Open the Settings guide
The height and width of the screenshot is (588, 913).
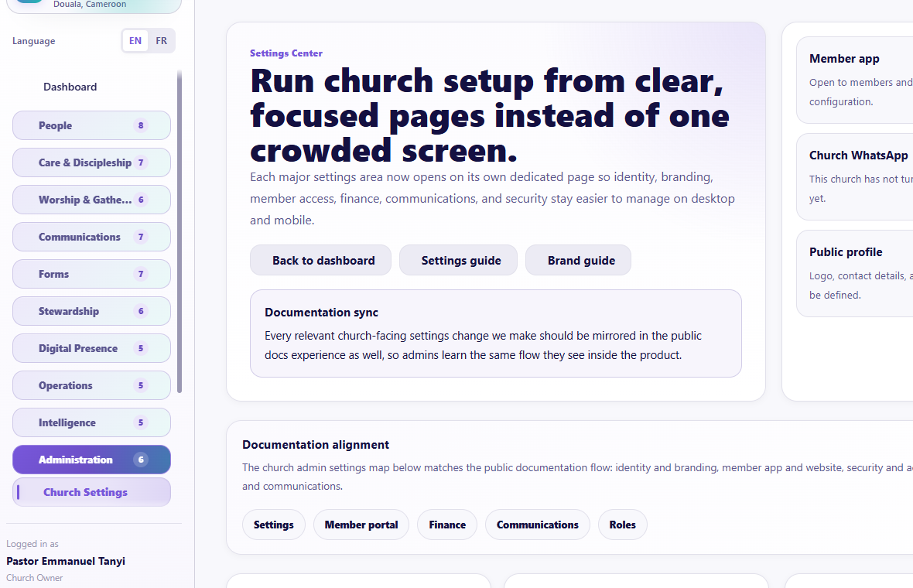(458, 260)
